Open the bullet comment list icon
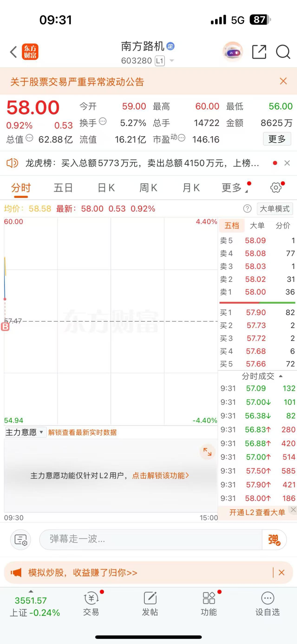 click(20, 539)
